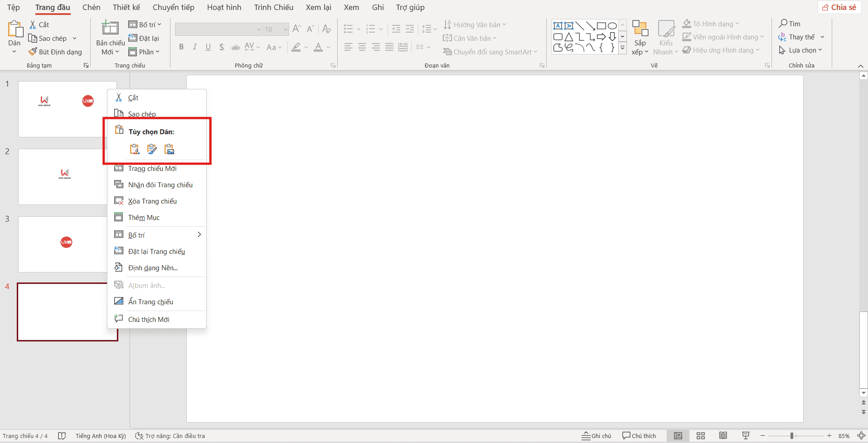Click the Use Destination Theme paste icon
This screenshot has height=443, width=868.
135,149
